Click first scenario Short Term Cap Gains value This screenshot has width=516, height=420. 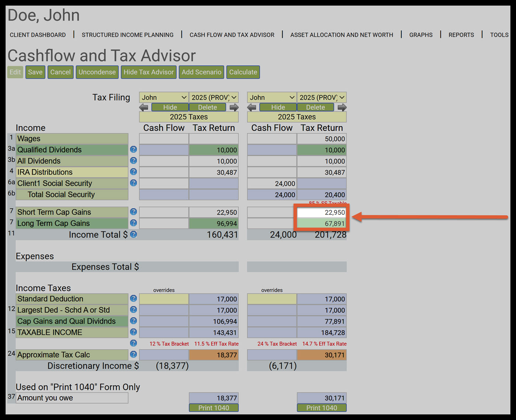point(214,212)
